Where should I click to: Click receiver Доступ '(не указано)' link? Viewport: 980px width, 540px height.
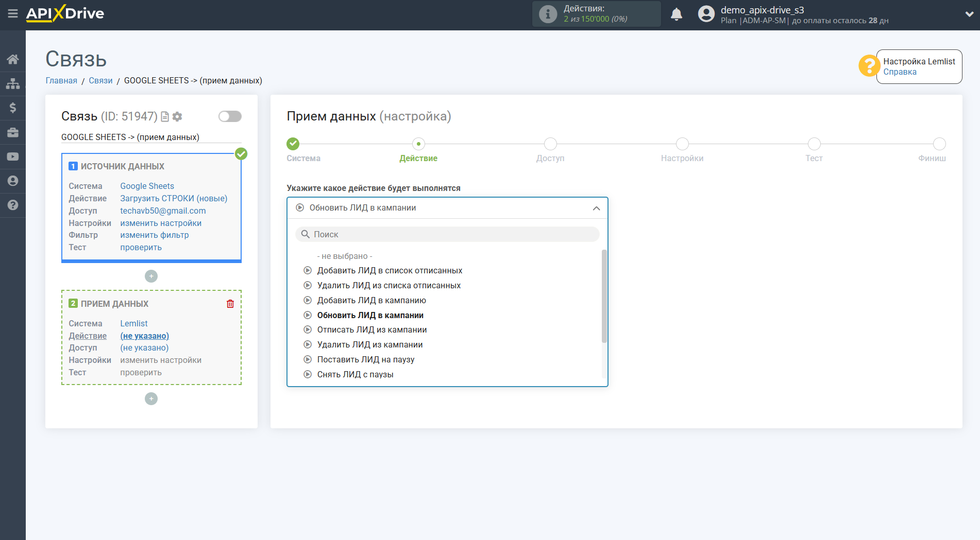point(144,348)
